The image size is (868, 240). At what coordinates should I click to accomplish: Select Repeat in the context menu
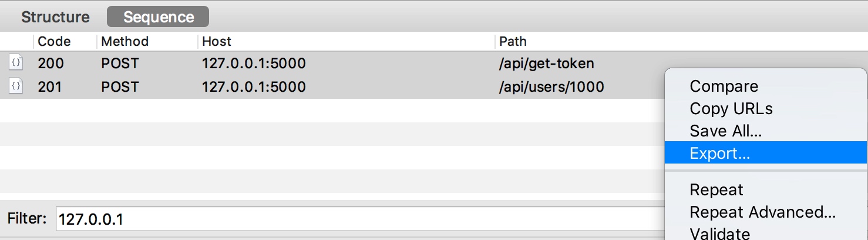coord(716,190)
